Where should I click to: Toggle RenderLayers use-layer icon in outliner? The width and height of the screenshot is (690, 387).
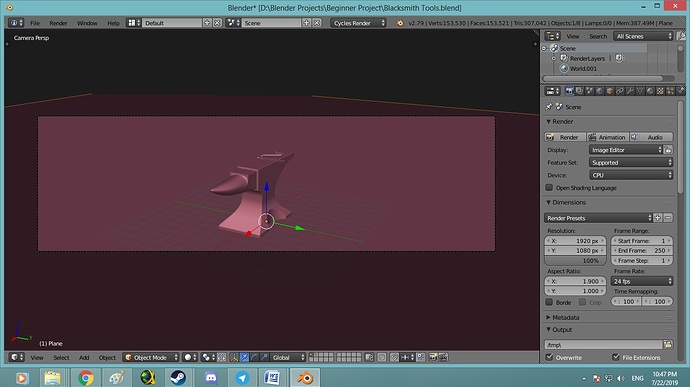click(619, 58)
